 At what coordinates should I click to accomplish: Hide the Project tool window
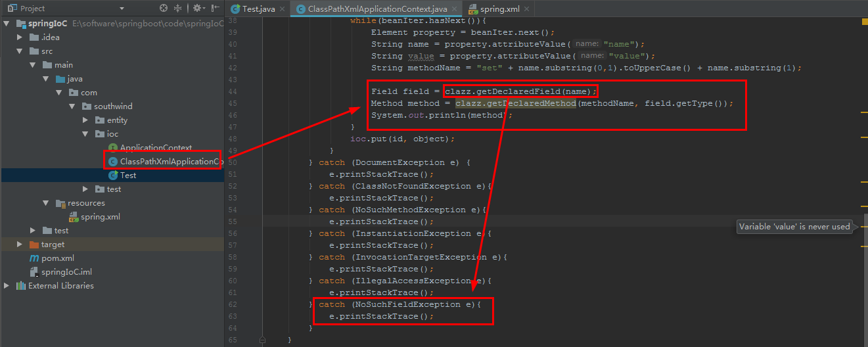click(216, 9)
